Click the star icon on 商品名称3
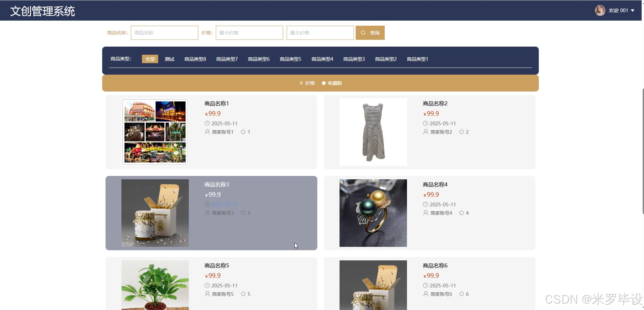 pyautogui.click(x=243, y=213)
